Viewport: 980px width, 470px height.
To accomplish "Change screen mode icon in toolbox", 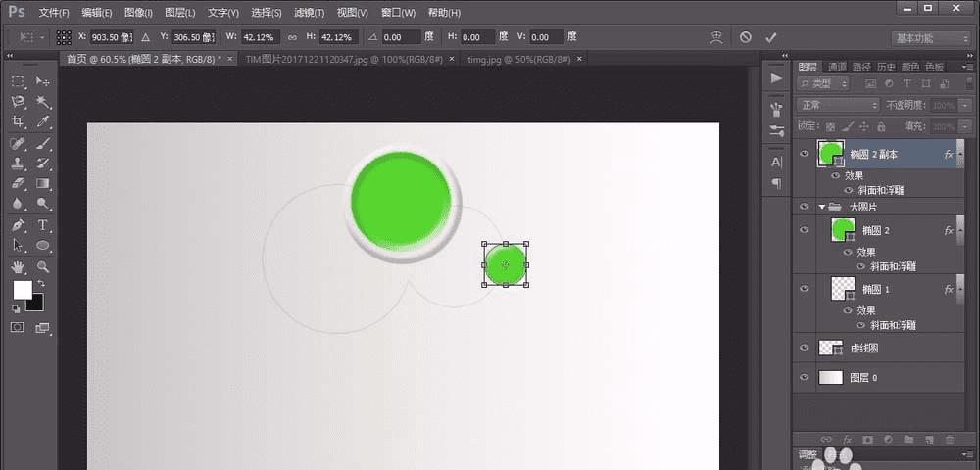I will 42,327.
